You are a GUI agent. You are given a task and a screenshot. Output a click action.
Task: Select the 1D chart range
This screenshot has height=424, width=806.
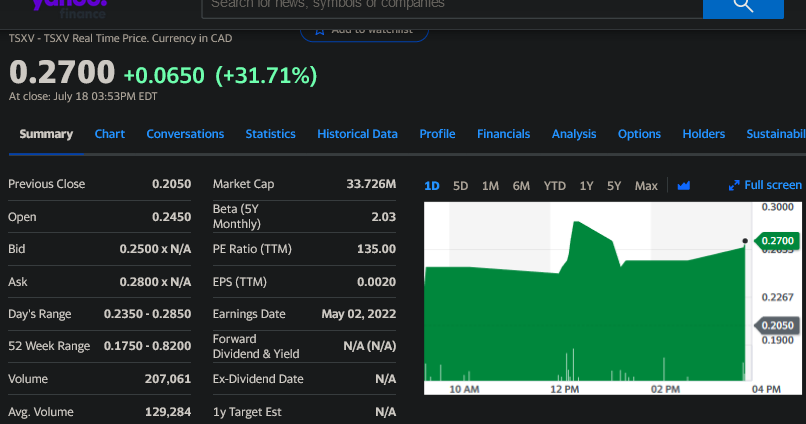(432, 186)
